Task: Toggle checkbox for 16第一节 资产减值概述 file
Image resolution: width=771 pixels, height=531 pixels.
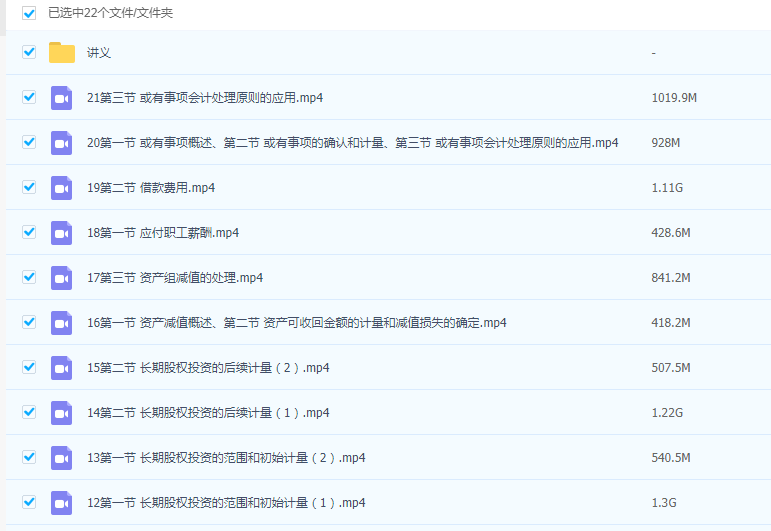Action: (x=29, y=322)
